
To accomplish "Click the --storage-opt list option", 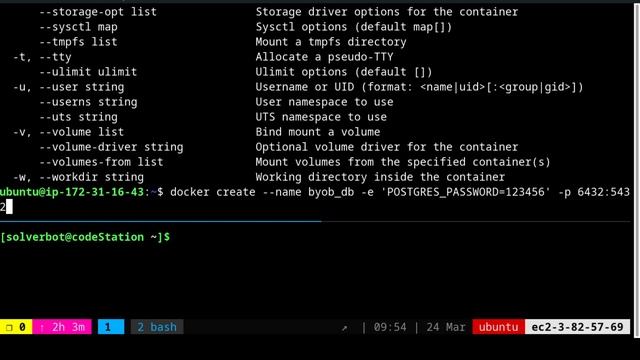I will tap(98, 12).
